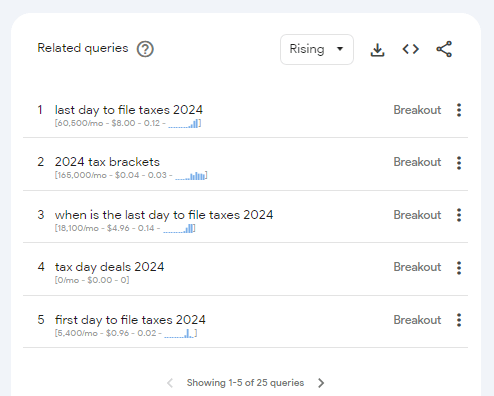Image resolution: width=494 pixels, height=396 pixels.
Task: Open query tax day deals 2024
Action: click(x=109, y=267)
